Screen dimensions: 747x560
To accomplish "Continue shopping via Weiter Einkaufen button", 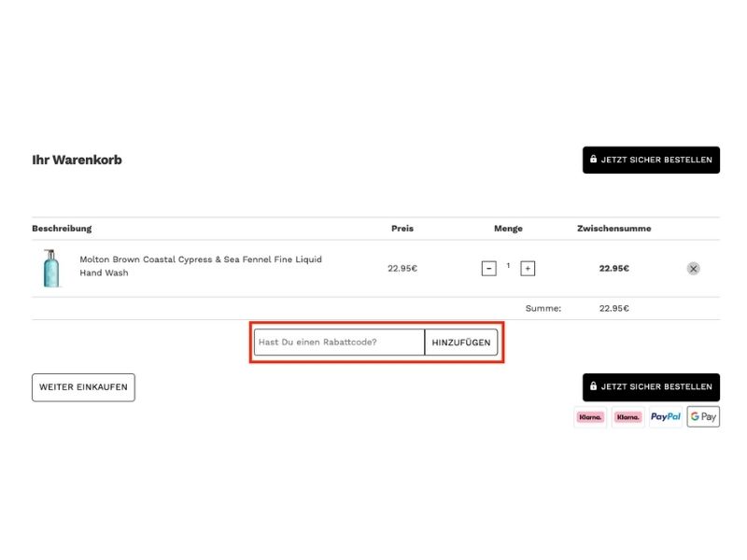I will (83, 387).
